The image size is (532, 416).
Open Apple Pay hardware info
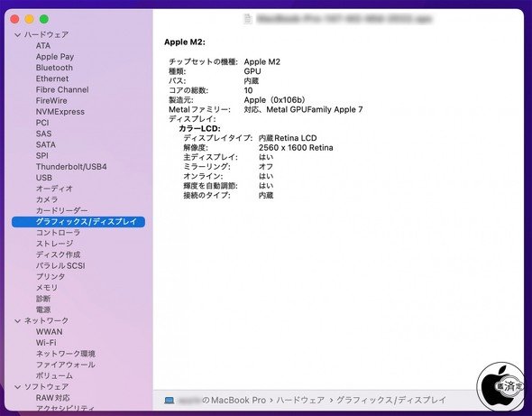click(55, 57)
